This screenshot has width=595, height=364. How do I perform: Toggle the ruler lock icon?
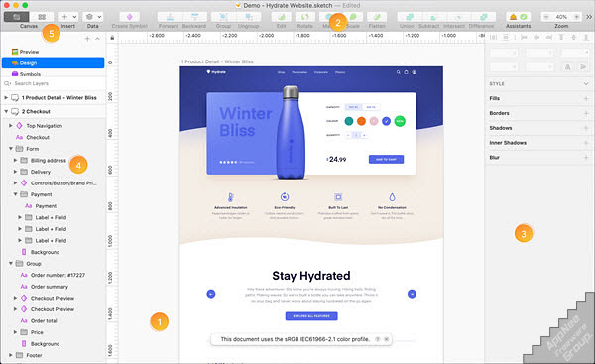112,38
